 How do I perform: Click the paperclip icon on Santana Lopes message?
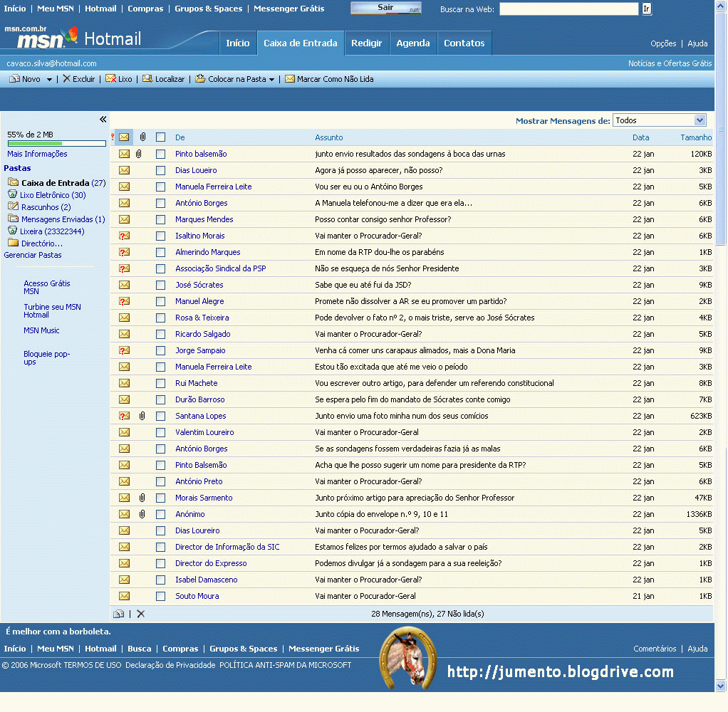coord(142,416)
